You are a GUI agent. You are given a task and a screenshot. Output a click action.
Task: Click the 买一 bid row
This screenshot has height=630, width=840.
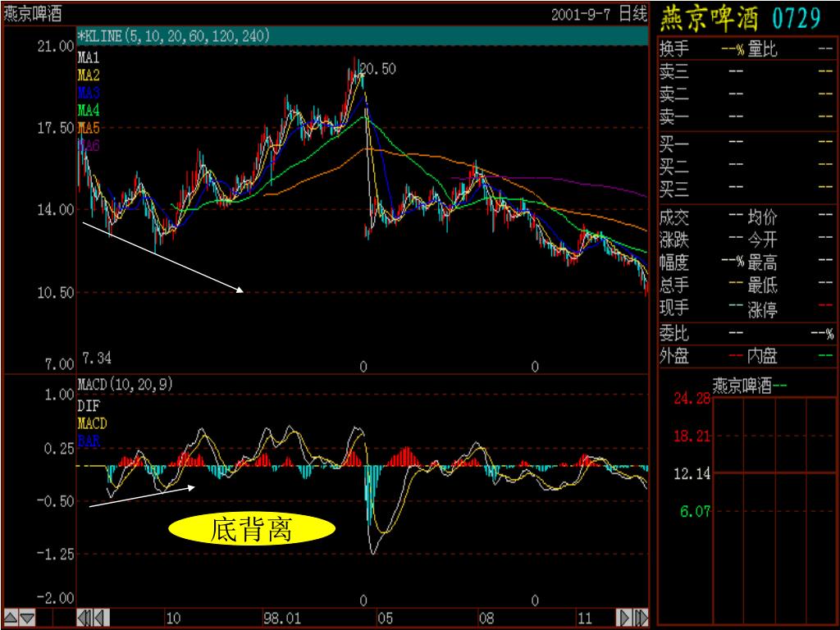746,142
